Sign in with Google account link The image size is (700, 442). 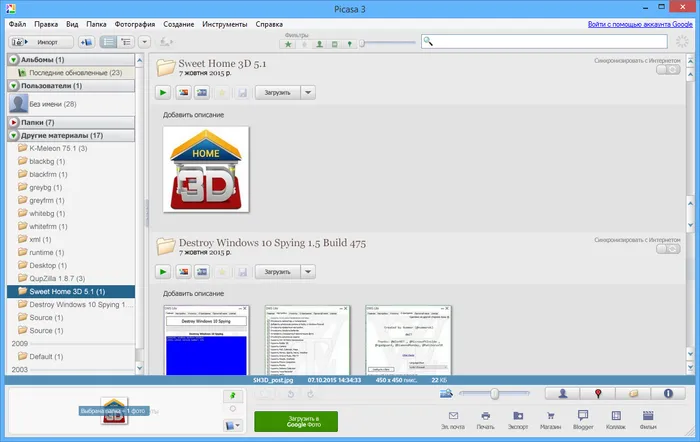(640, 24)
